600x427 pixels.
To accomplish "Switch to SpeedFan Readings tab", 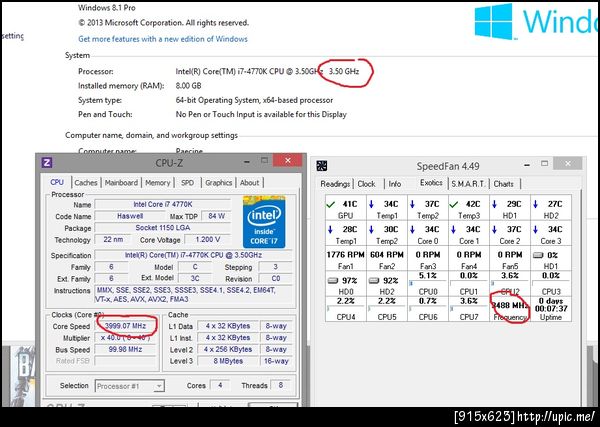I will (335, 184).
